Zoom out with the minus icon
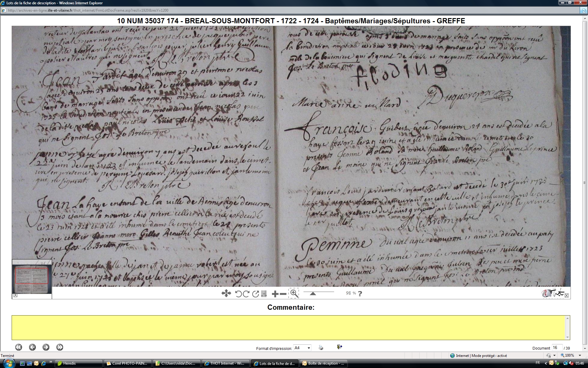The image size is (588, 368). pos(283,294)
